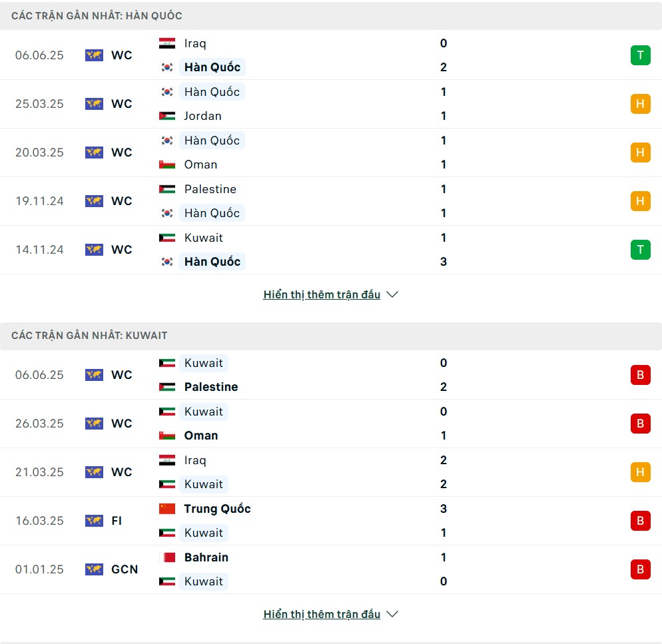
Task: Click the China flag next to Trung Quốc
Action: coord(167,509)
